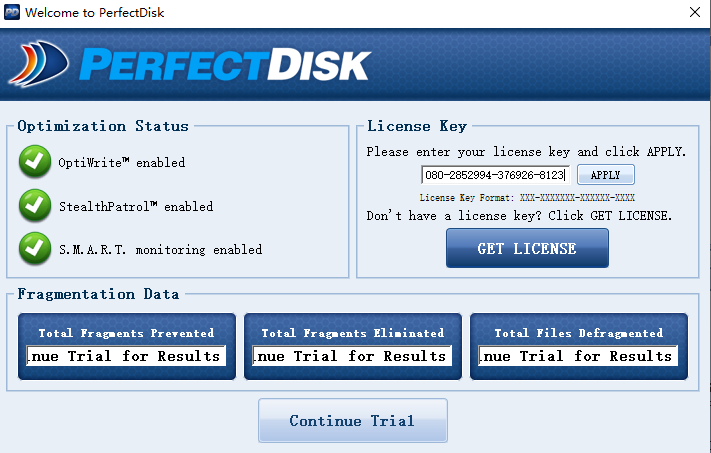Click the S.M.A.R.T. monitoring checkmark icon
The width and height of the screenshot is (711, 453).
tap(35, 248)
